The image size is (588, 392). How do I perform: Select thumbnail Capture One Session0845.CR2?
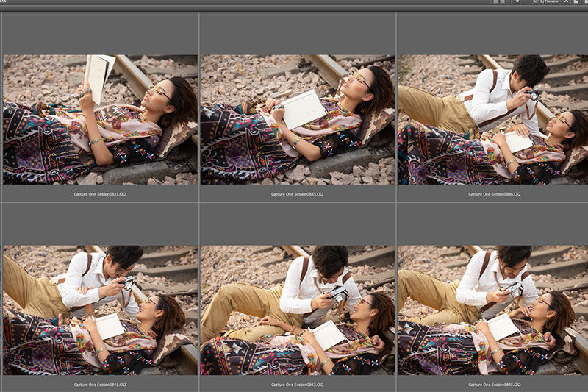(x=492, y=310)
